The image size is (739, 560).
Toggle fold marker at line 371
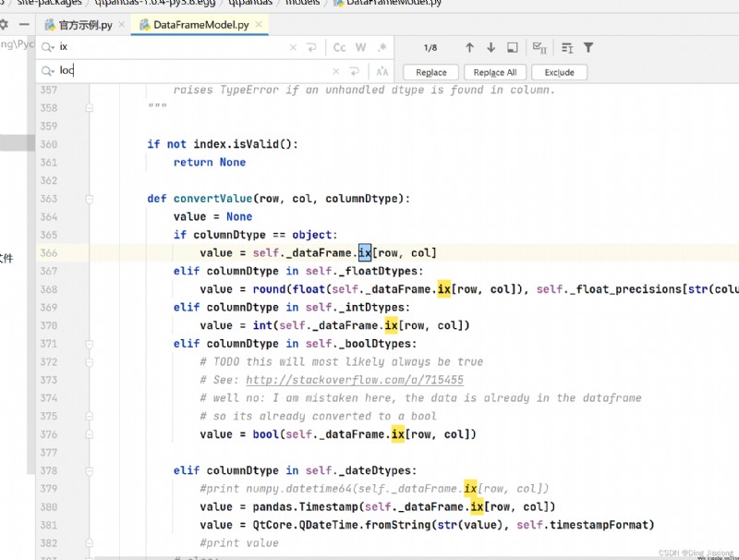point(89,344)
